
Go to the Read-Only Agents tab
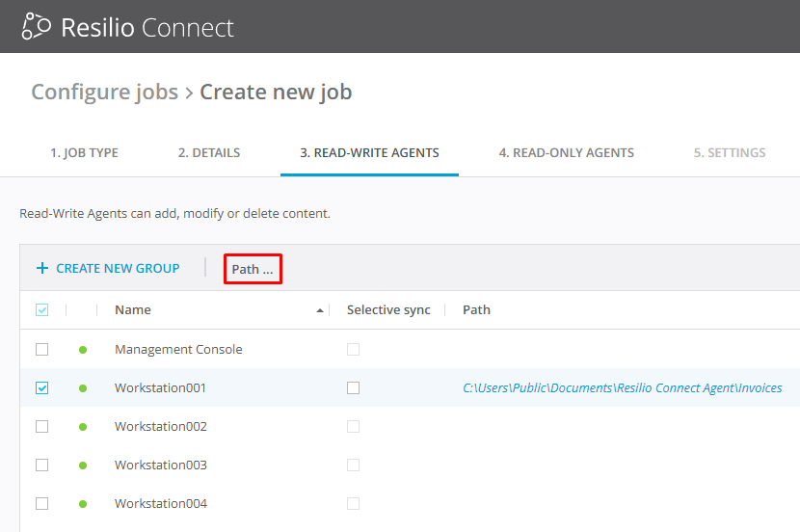566,152
